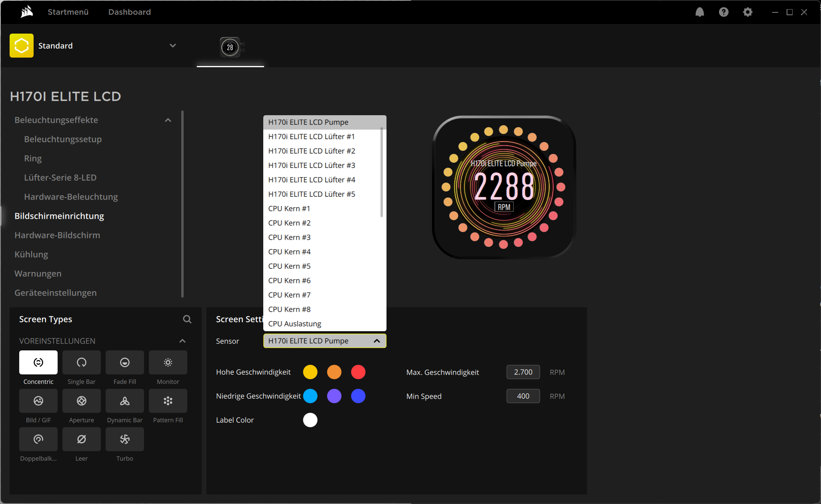Pick dark blue low-speed color swatch
Image resolution: width=821 pixels, height=504 pixels.
tap(358, 396)
